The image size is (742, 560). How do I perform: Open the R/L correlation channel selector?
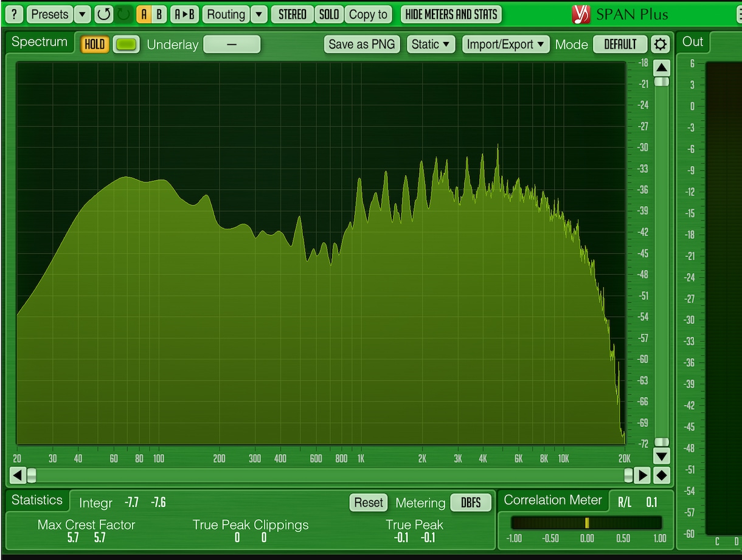click(625, 502)
